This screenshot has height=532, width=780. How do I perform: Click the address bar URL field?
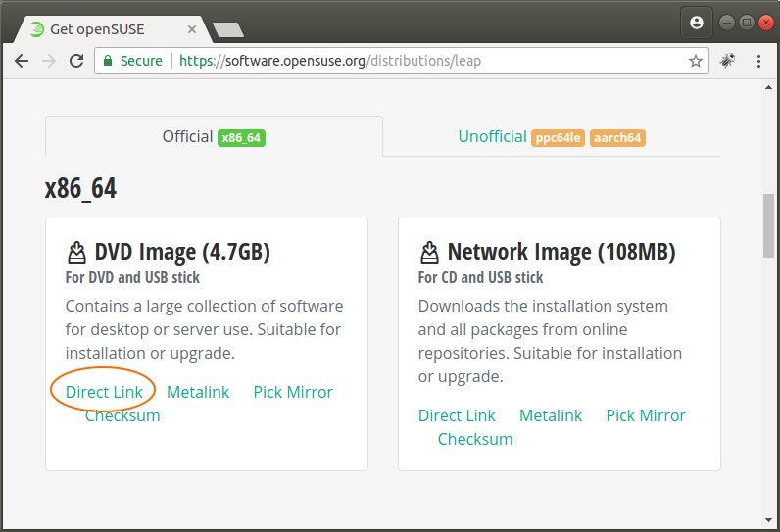pyautogui.click(x=402, y=61)
